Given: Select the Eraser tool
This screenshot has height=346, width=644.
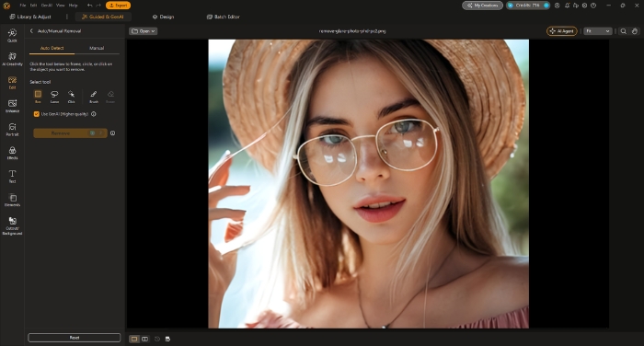Looking at the screenshot, I should coord(110,97).
